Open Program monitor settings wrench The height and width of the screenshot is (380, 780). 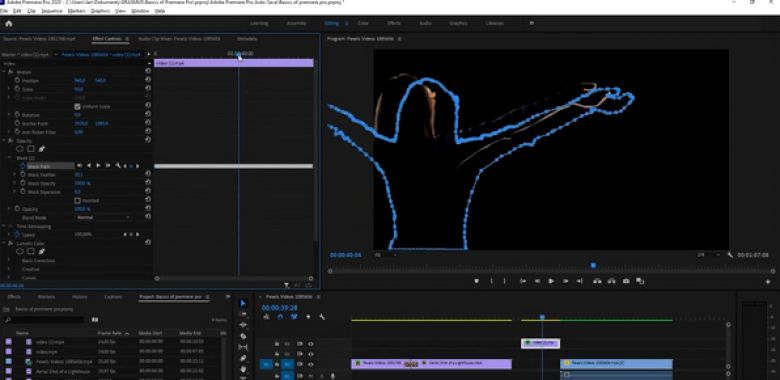tap(730, 255)
